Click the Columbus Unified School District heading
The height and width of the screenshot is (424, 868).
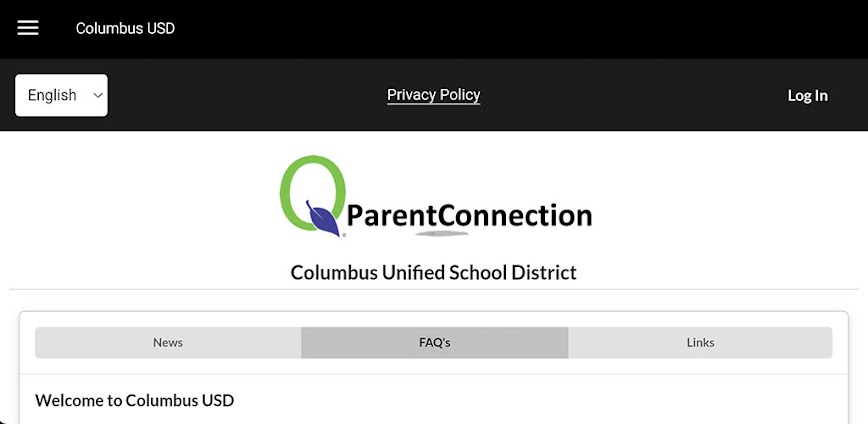[434, 272]
